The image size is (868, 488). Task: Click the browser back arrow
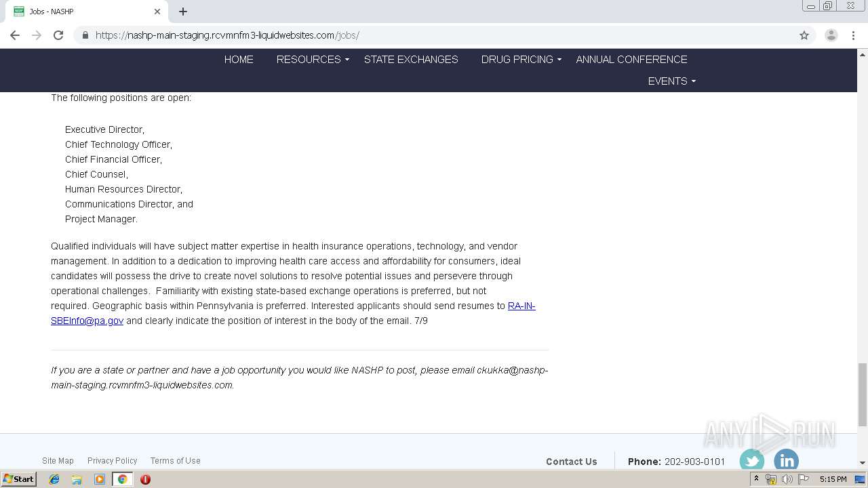point(15,35)
